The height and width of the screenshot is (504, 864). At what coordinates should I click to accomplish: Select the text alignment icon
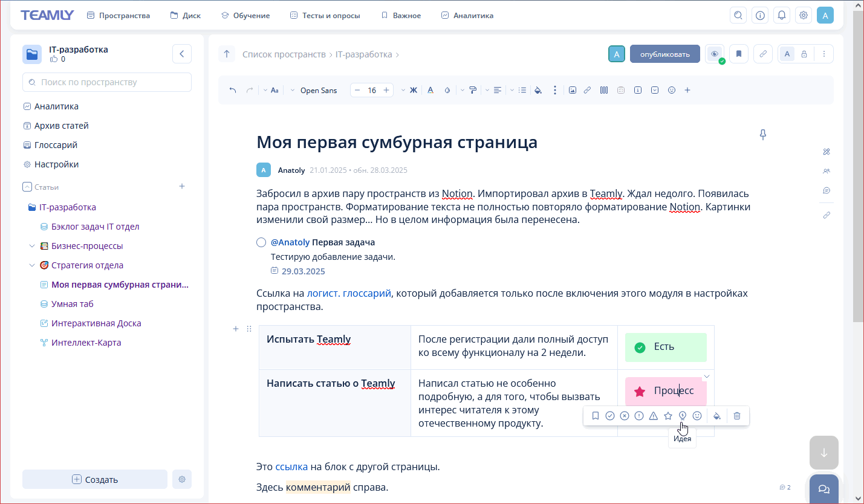(x=497, y=91)
